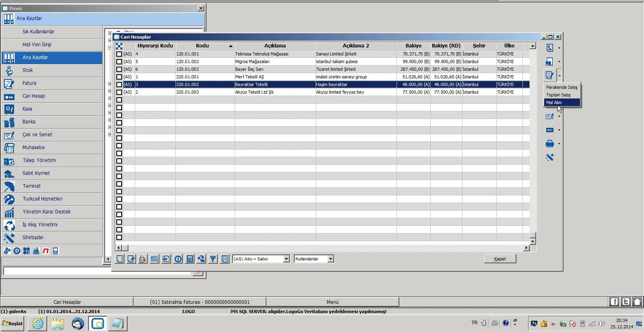Click the vertical scrollbar down arrow in the table
This screenshot has width=644, height=332.
pyautogui.click(x=533, y=241)
